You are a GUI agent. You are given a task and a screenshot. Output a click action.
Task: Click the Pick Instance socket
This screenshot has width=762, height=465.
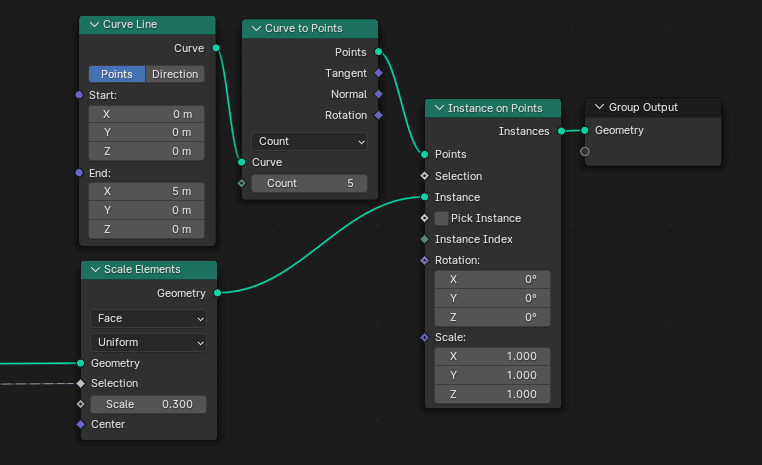425,218
